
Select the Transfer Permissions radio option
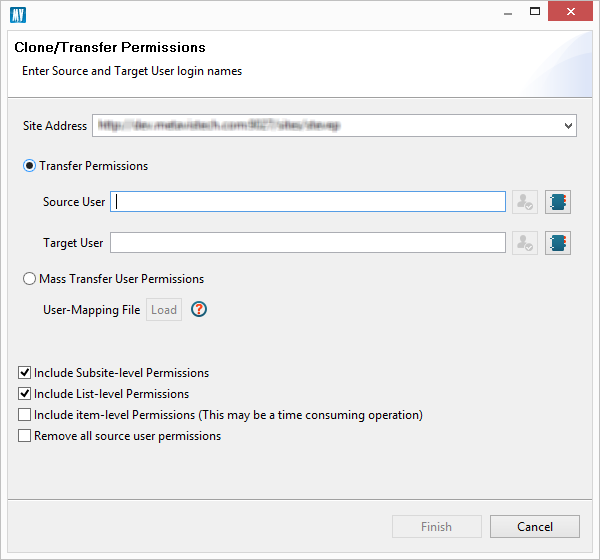30,166
